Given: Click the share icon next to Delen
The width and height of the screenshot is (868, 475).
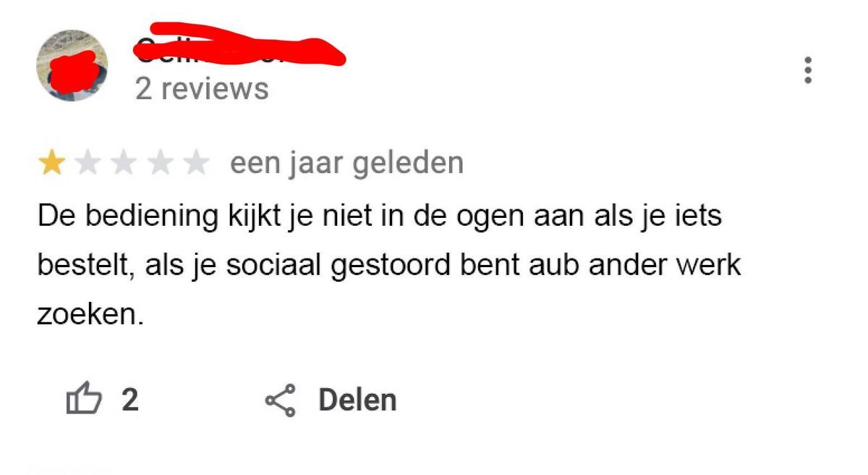Looking at the screenshot, I should coord(281,400).
